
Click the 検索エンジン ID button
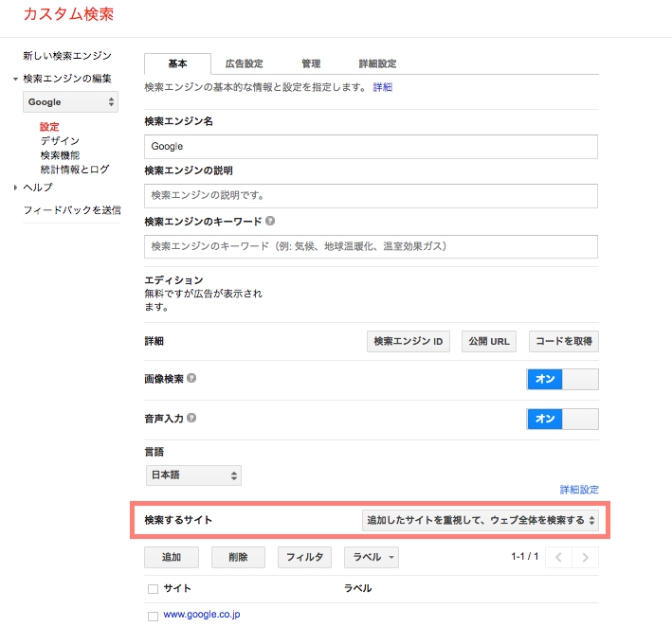[x=409, y=341]
